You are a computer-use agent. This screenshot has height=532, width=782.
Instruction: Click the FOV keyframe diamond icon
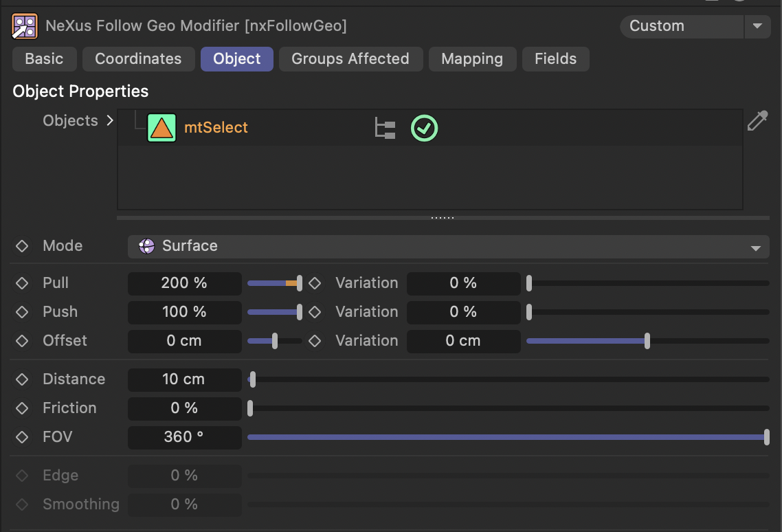pyautogui.click(x=22, y=437)
